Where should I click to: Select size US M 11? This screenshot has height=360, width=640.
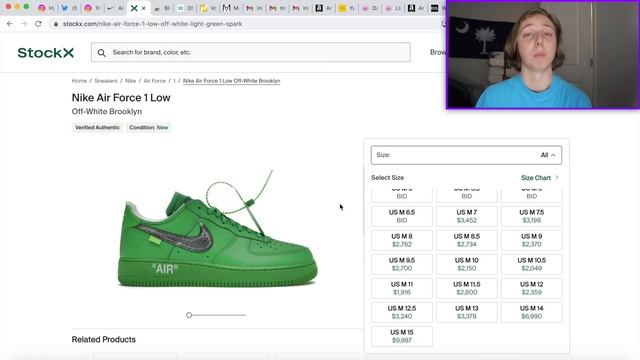click(402, 288)
